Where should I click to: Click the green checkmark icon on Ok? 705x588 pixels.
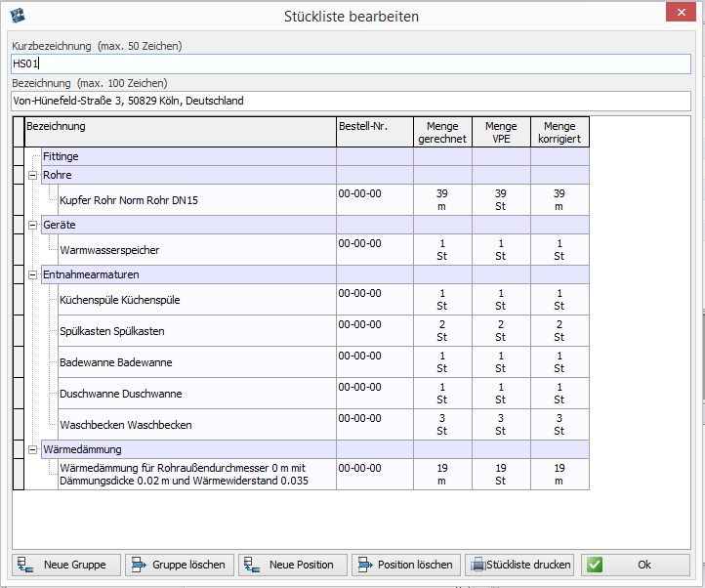pos(595,565)
